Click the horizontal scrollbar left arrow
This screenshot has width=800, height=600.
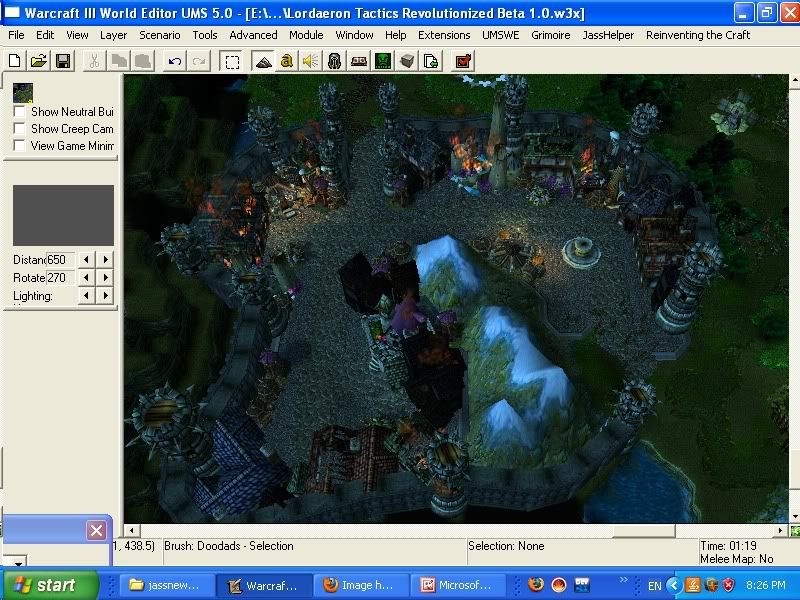point(132,531)
